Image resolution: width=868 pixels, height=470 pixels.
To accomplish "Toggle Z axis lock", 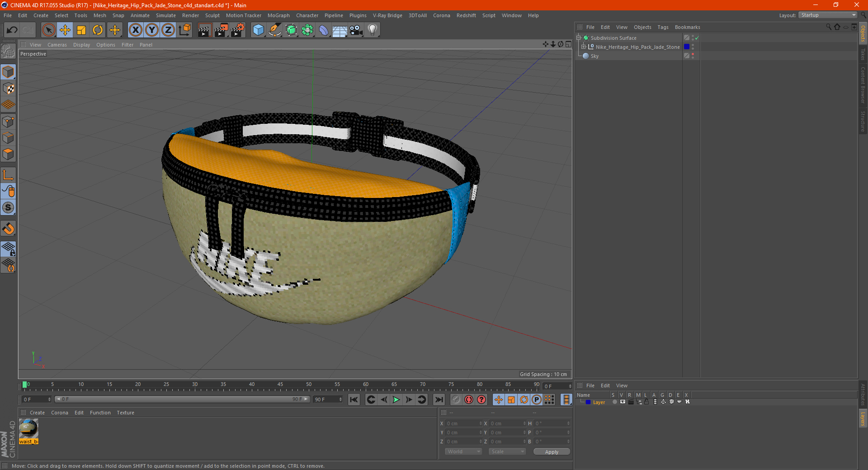I will click(168, 30).
